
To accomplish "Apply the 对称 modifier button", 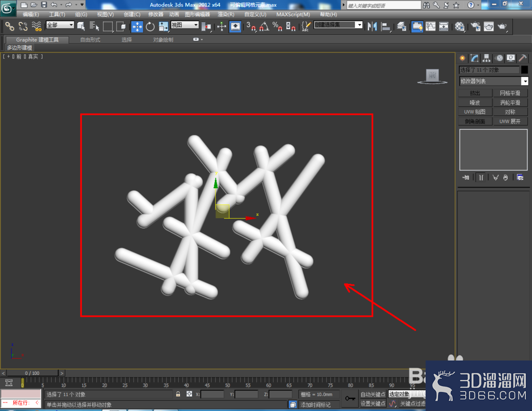I will tap(510, 112).
